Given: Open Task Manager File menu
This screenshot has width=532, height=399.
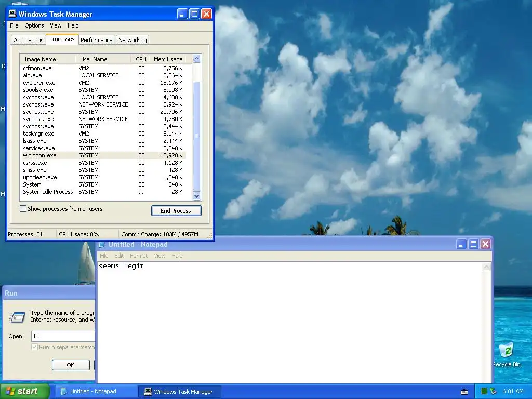Looking at the screenshot, I should [14, 25].
